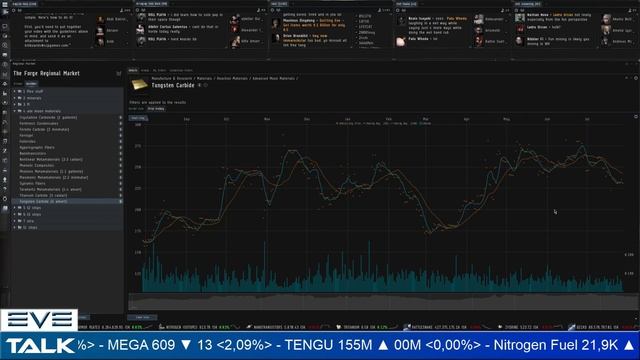The width and height of the screenshot is (640, 360).
Task: Expand the '2 minerals' quickbar folder
Action: 15,98
